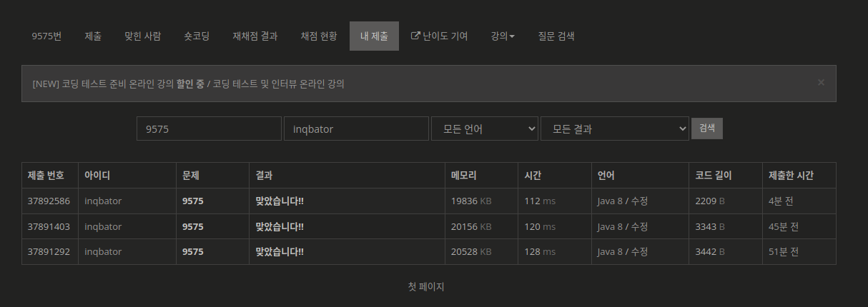Screen dimensions: 868x307
Task: Click the inqbator ID in row 37891403
Action: (103, 227)
